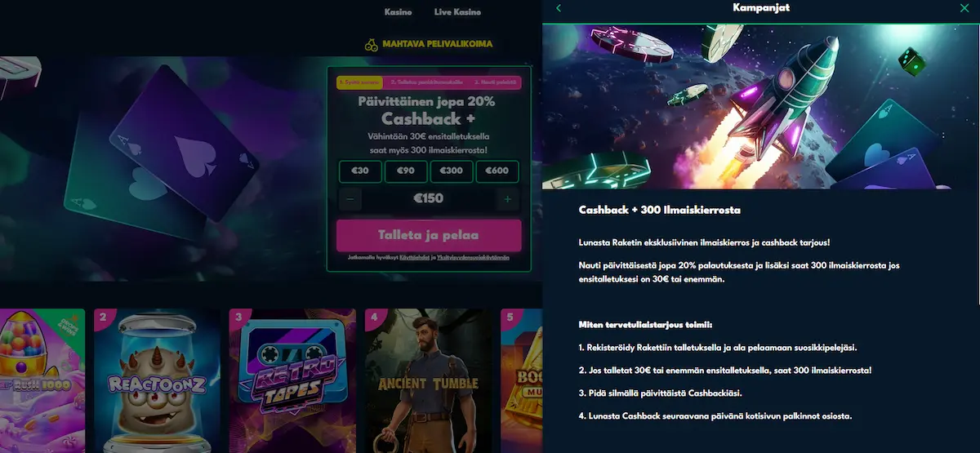This screenshot has width=980, height=453.
Task: Increase deposit amount with plus button
Action: [x=508, y=199]
